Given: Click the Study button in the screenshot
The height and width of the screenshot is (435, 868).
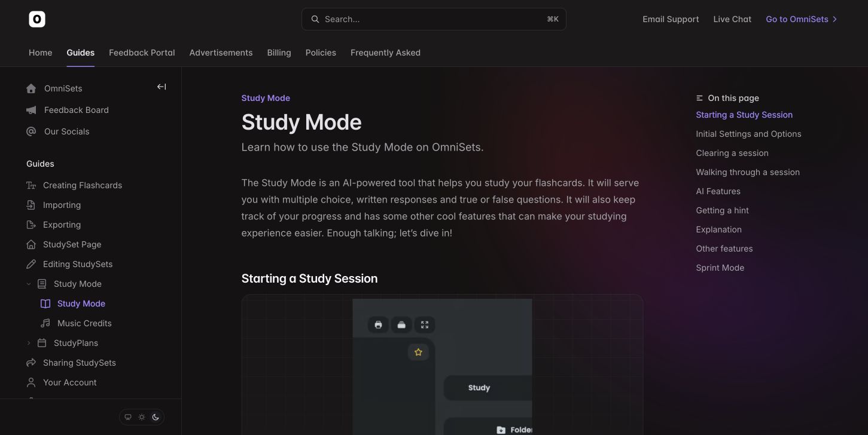Looking at the screenshot, I should pos(488,388).
